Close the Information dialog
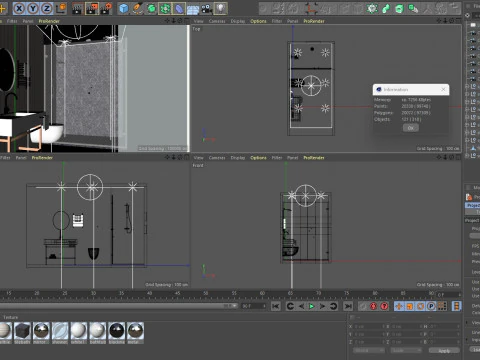The height and width of the screenshot is (360, 480). pos(443,89)
